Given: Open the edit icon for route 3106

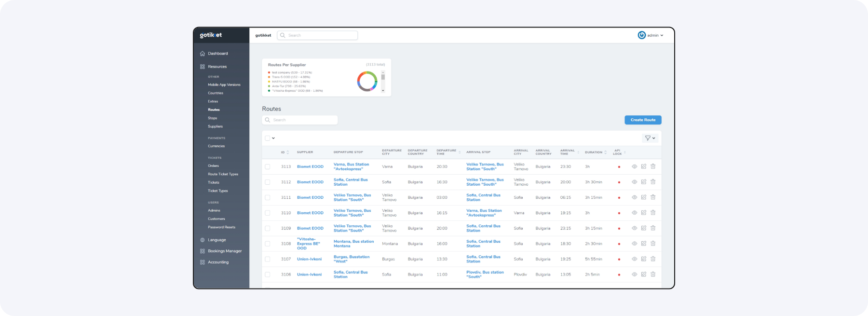Looking at the screenshot, I should 643,275.
